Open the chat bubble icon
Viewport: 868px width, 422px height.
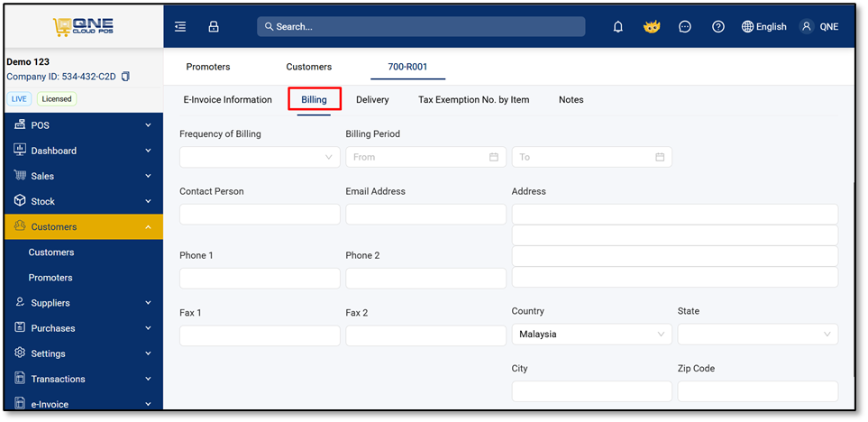(685, 26)
